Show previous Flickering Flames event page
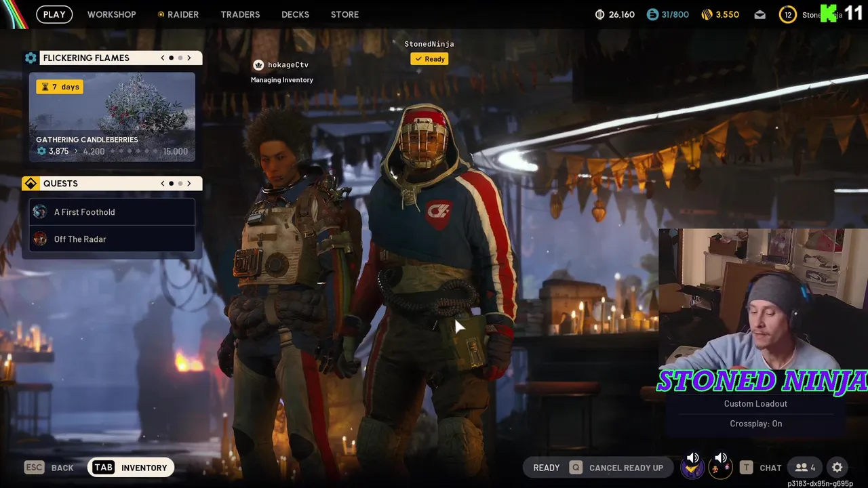 click(163, 58)
